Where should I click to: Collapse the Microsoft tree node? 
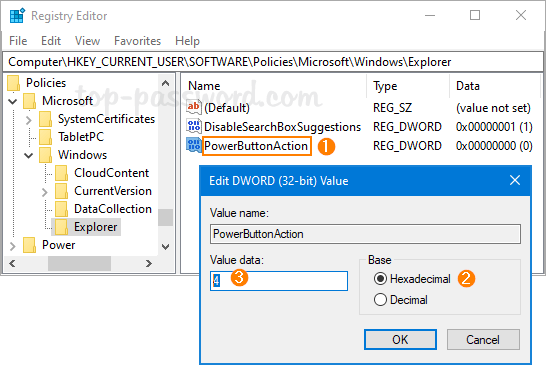click(x=13, y=101)
